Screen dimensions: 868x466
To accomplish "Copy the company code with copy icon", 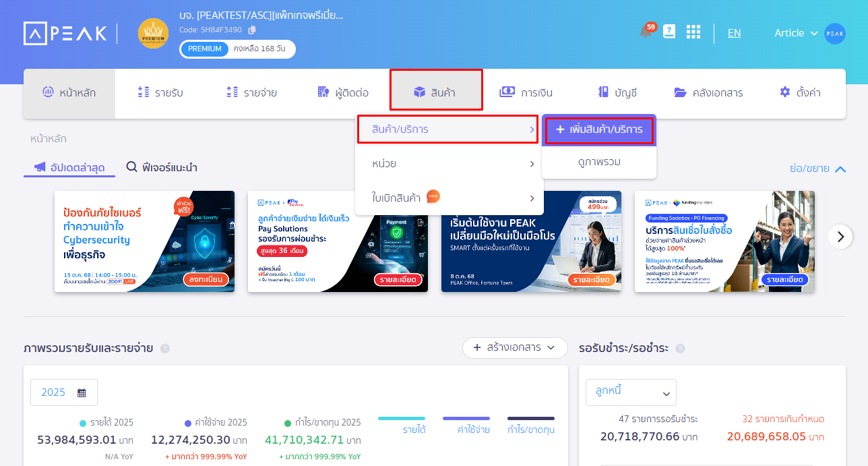I will [252, 30].
